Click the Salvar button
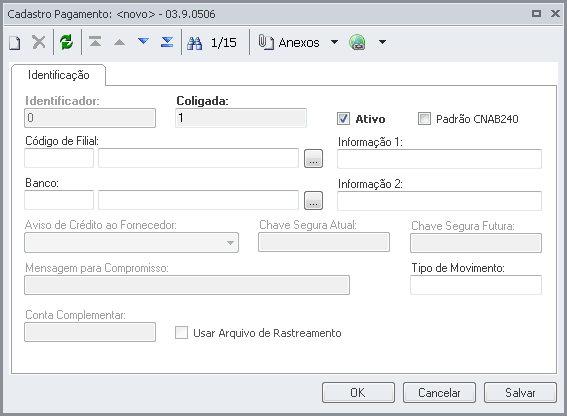This screenshot has height=416, width=567. 520,392
